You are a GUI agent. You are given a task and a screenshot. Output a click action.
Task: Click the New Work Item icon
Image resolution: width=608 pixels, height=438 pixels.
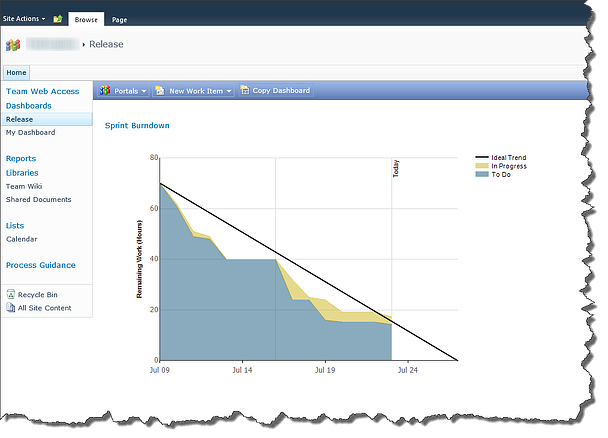tap(159, 91)
